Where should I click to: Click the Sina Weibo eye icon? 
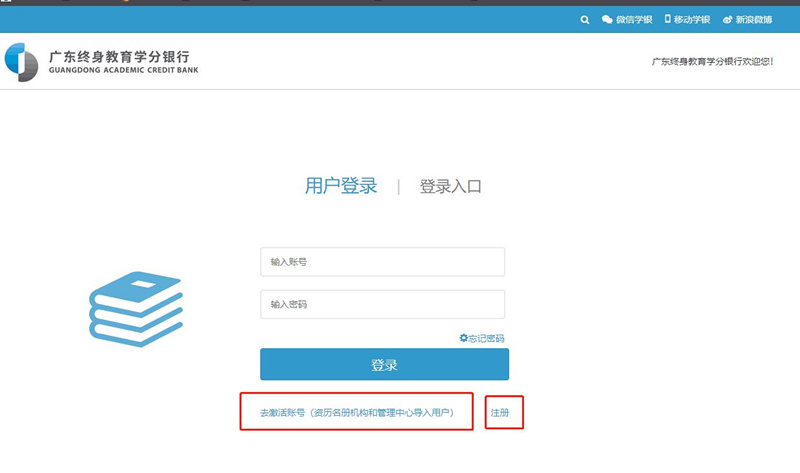coord(727,19)
